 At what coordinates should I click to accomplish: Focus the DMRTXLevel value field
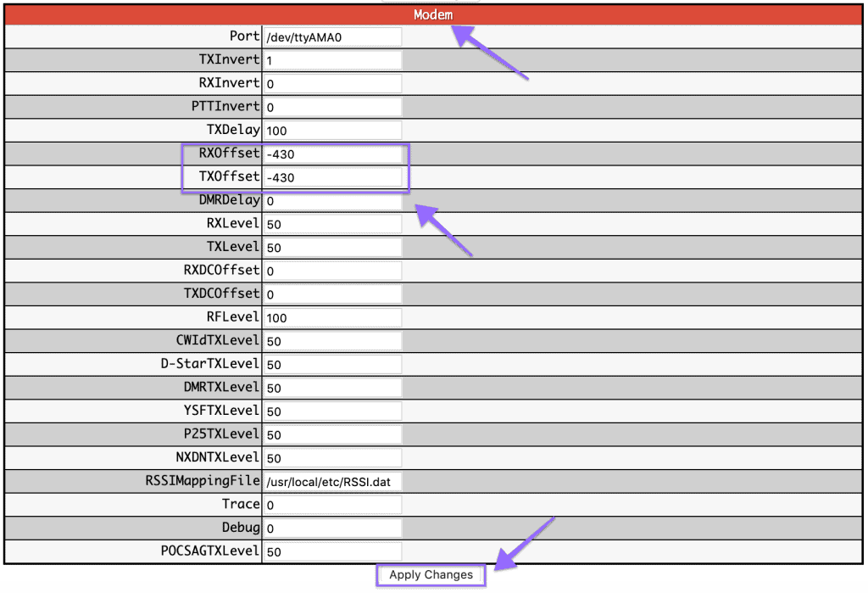click(332, 388)
